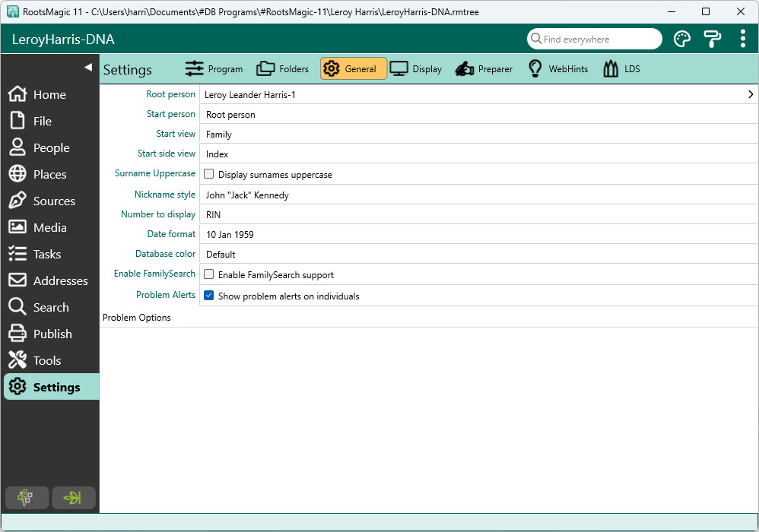Open the root person selector chevron
Viewport: 759px width, 532px height.
coord(751,94)
